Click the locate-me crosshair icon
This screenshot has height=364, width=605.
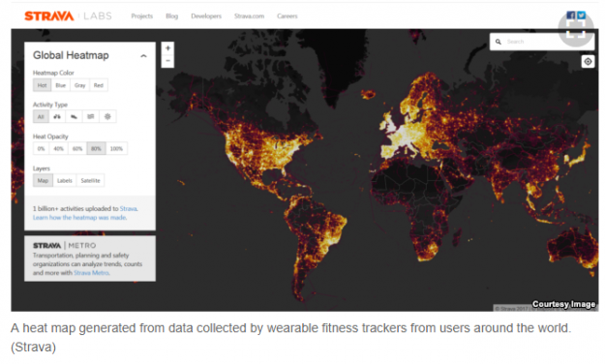tap(588, 61)
